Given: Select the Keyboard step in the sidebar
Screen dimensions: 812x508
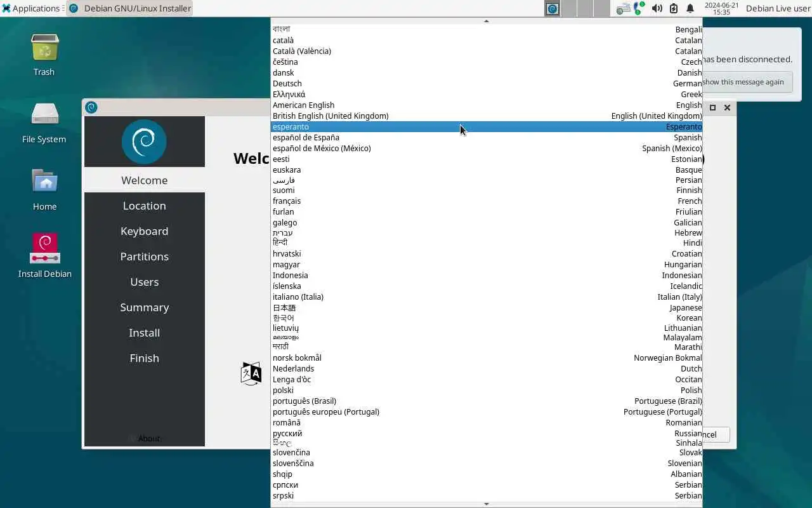Looking at the screenshot, I should (145, 231).
